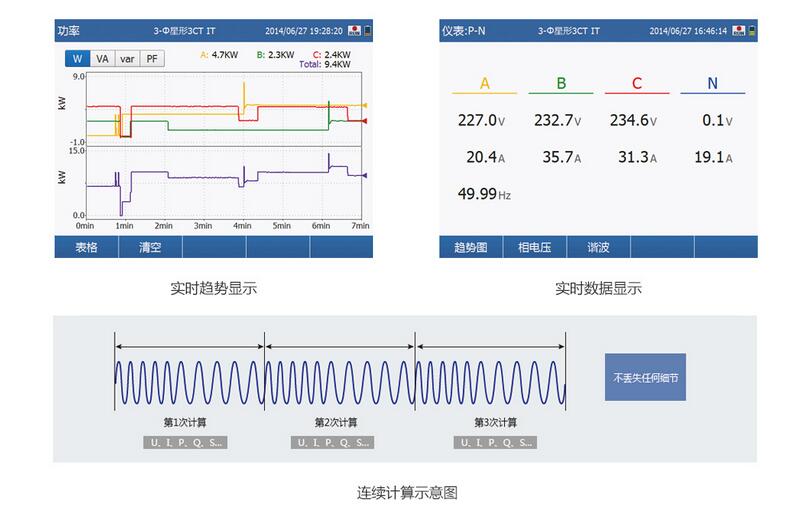Click yellow arrow marker on upper chart
789x511 pixels.
[365, 104]
